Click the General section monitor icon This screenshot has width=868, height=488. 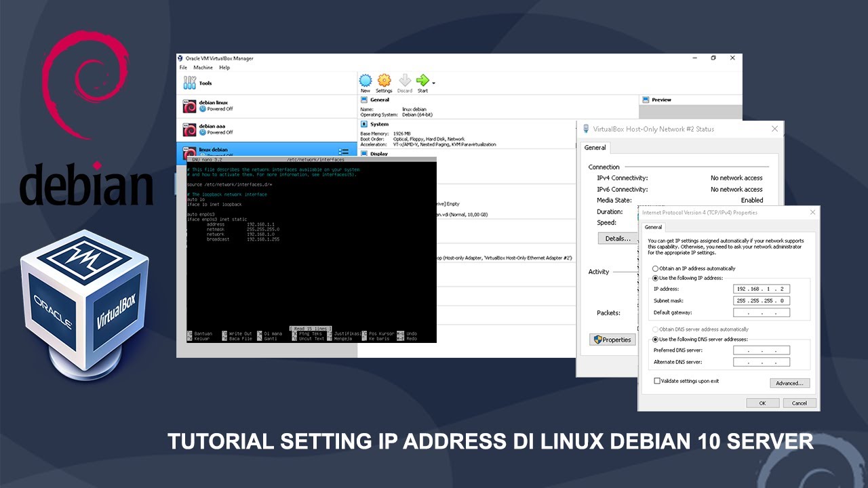tap(364, 100)
